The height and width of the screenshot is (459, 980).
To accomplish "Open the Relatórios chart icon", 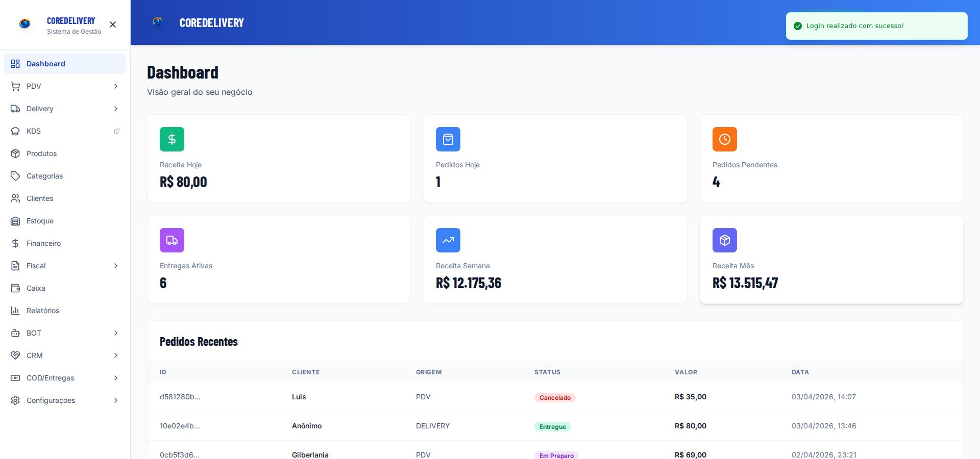I will pos(15,311).
